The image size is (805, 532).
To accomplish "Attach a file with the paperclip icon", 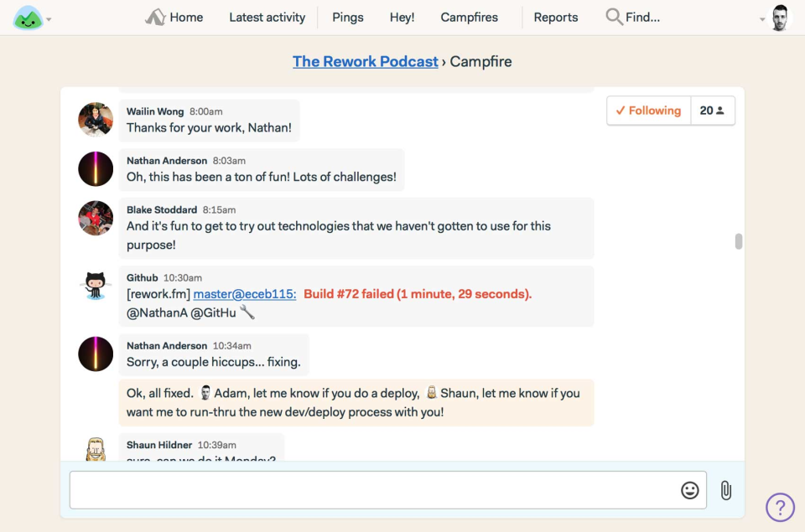I will click(725, 490).
